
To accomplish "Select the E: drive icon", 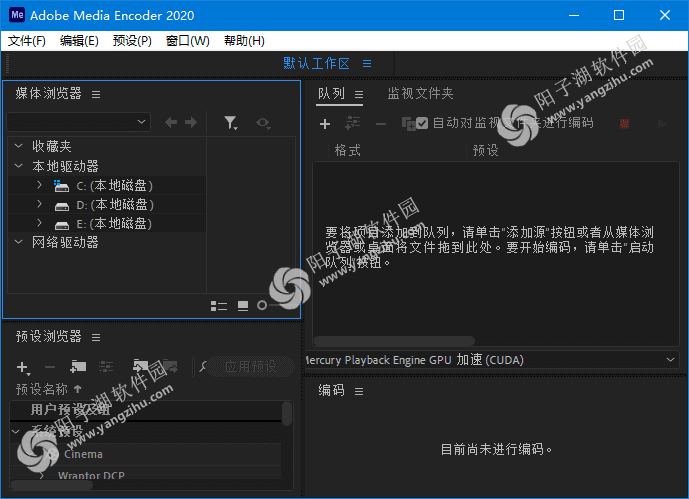I will pos(62,225).
